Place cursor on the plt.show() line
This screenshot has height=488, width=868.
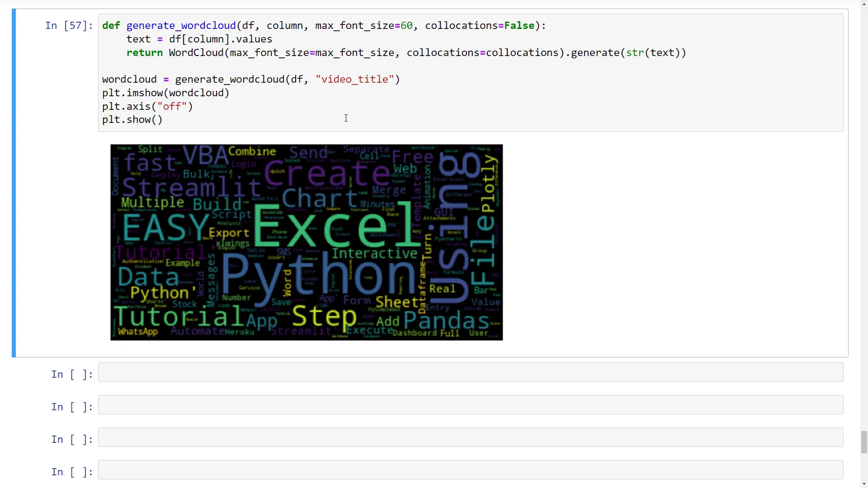click(x=132, y=119)
